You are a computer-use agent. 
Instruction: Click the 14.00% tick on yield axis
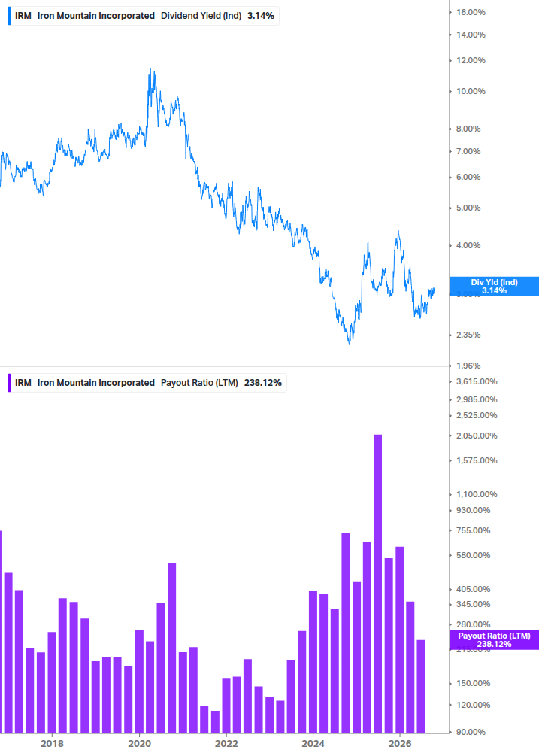pos(471,35)
